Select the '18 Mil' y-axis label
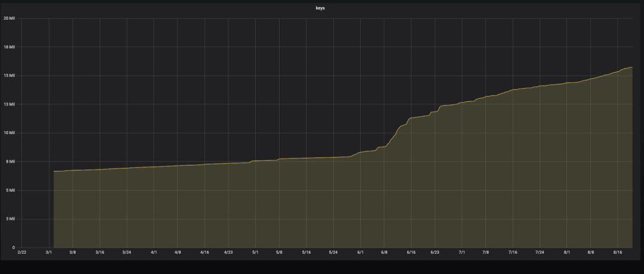 tap(9, 47)
